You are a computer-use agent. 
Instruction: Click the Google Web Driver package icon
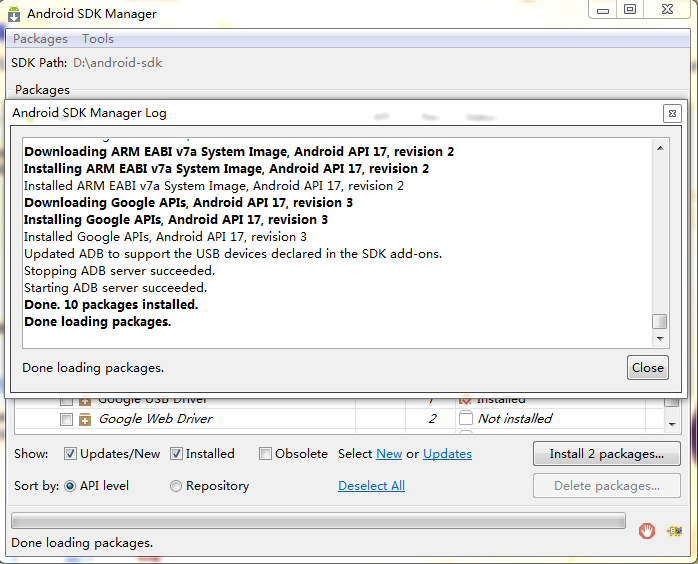(x=85, y=419)
